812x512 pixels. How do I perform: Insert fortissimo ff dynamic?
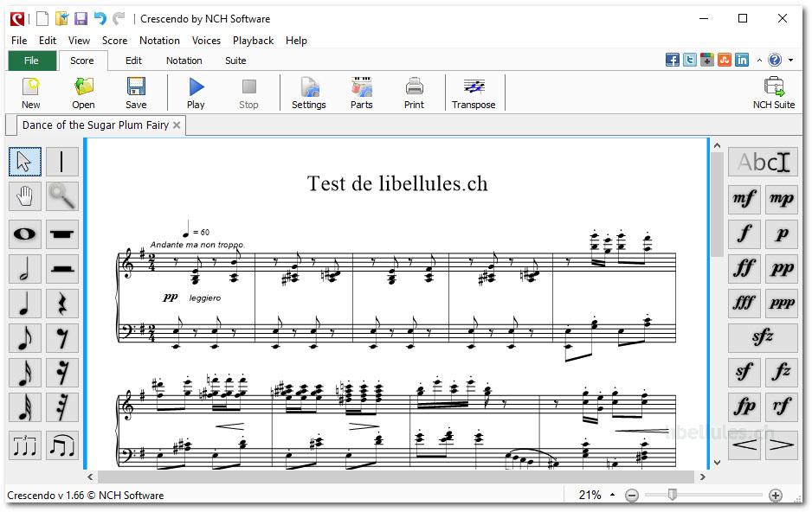point(744,268)
